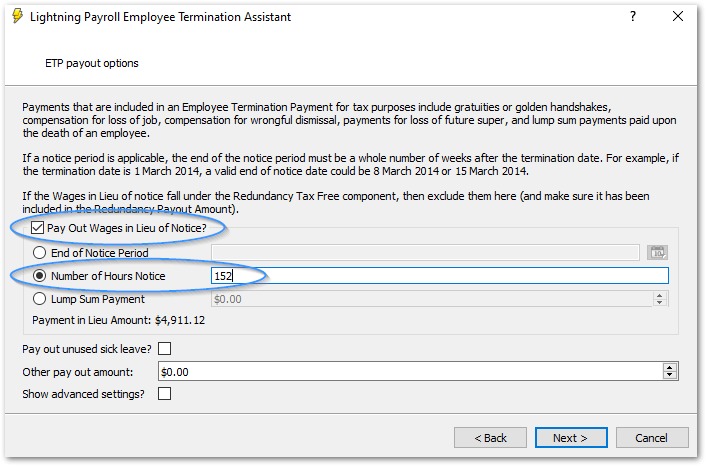
Task: Click the Number of Hours Notice input field
Action: (x=440, y=276)
